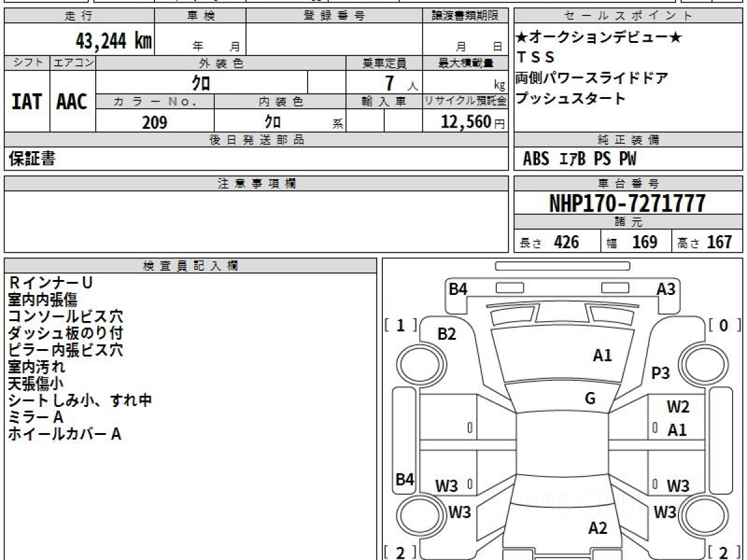Select the プッシュスタート line
747x560 pixels.
571,98
